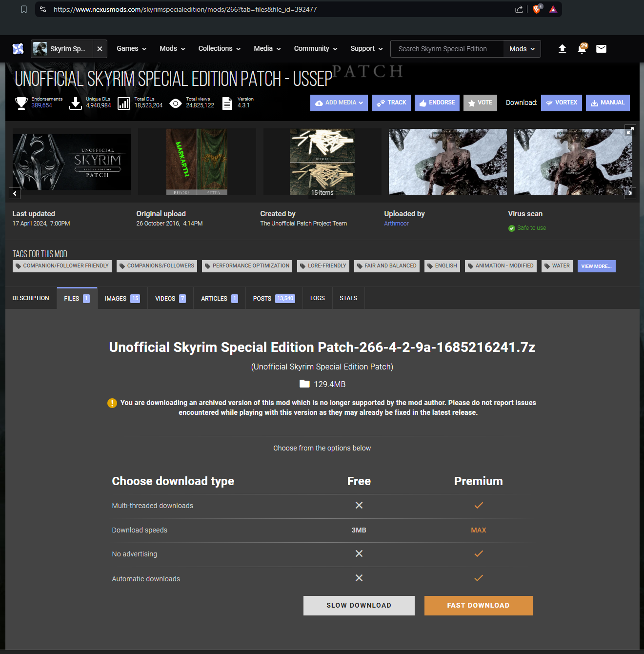Download with Vortex
This screenshot has height=654, width=644.
(x=562, y=103)
